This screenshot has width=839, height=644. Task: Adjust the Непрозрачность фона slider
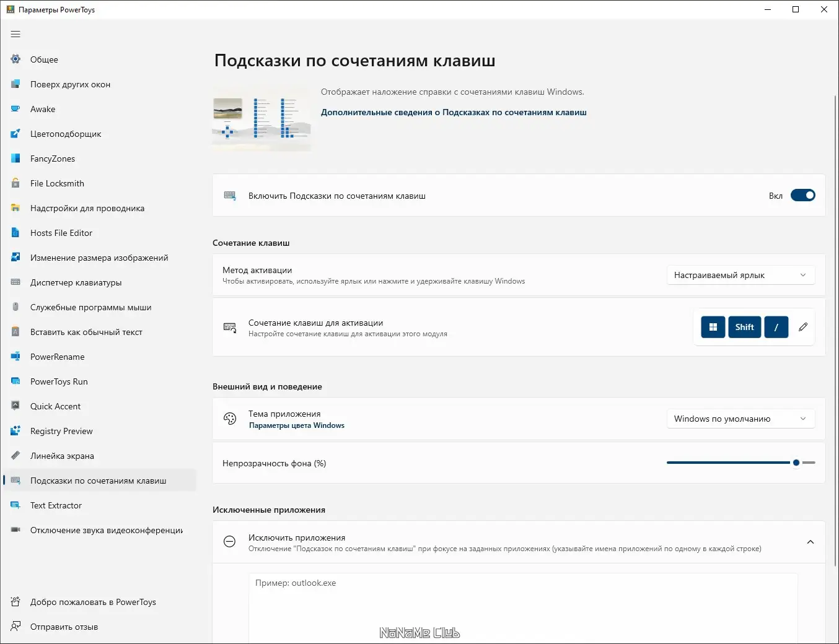pyautogui.click(x=796, y=463)
